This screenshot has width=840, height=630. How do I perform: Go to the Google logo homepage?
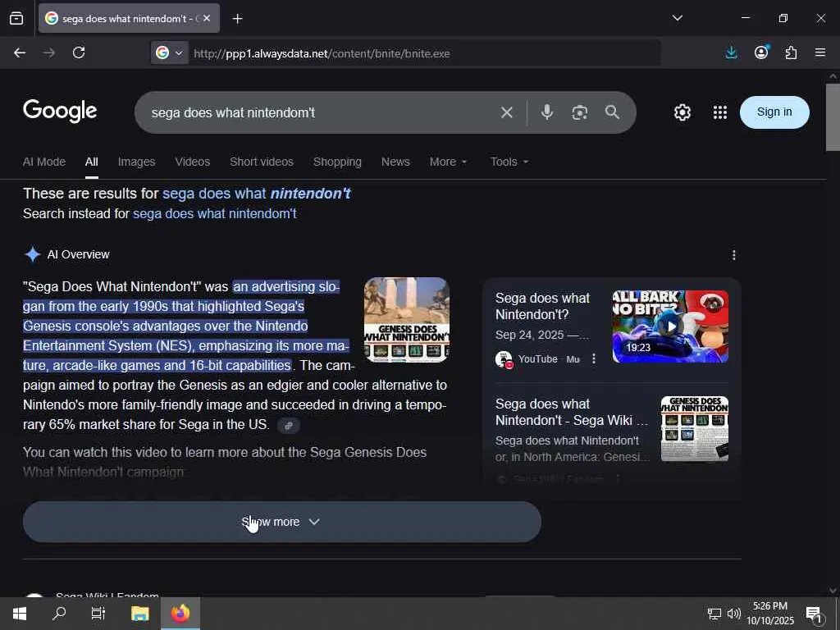(60, 111)
